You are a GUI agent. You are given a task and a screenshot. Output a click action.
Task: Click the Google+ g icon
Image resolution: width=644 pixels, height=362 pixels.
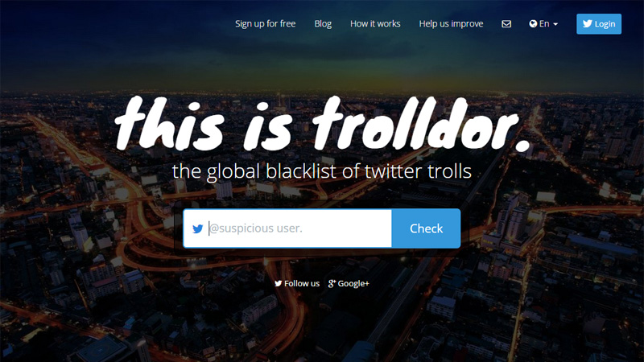[332, 283]
